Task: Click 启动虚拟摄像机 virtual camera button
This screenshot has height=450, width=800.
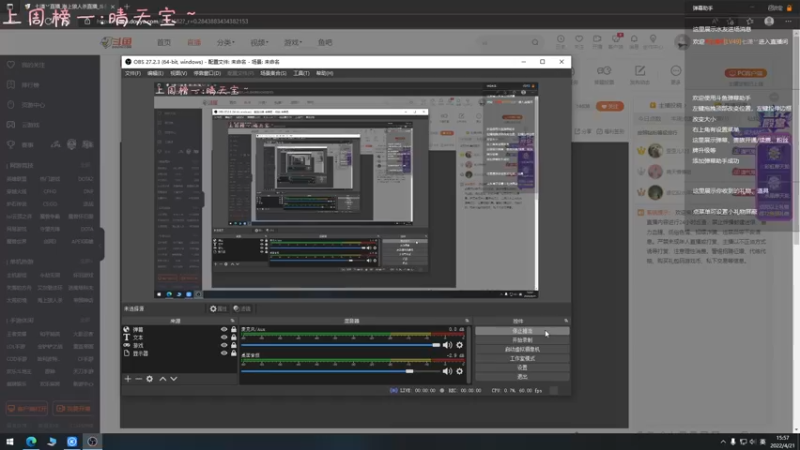Action: click(x=522, y=349)
